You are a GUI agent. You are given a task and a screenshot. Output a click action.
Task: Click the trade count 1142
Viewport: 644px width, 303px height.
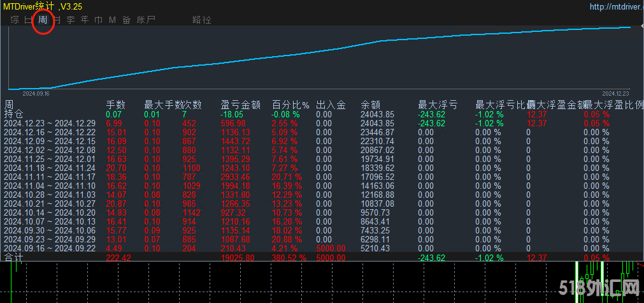tap(191, 212)
